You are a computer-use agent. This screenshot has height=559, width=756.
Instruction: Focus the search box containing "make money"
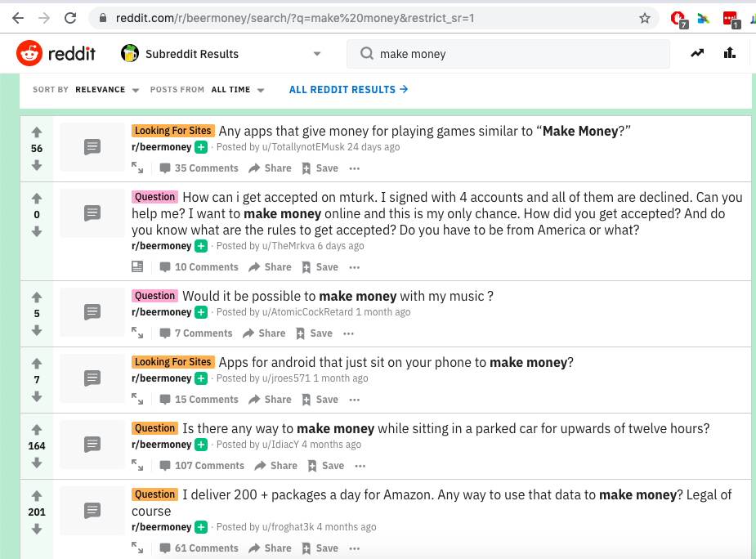tap(508, 54)
